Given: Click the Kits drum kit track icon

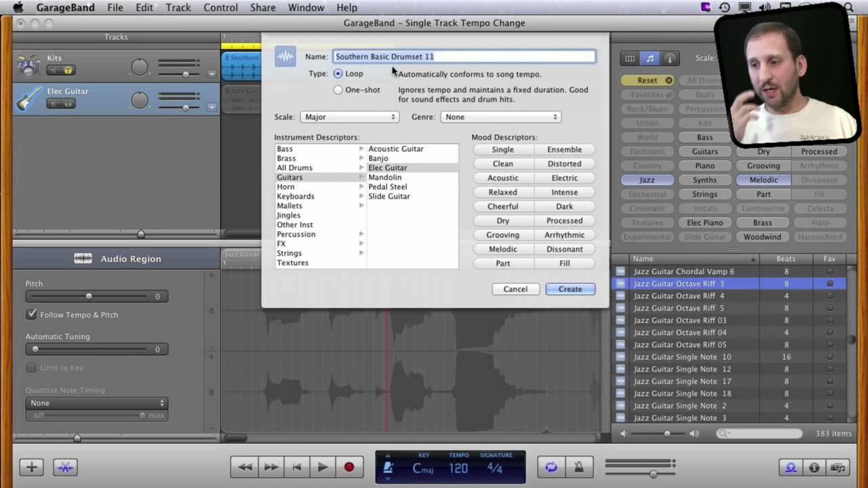Looking at the screenshot, I should tap(28, 65).
